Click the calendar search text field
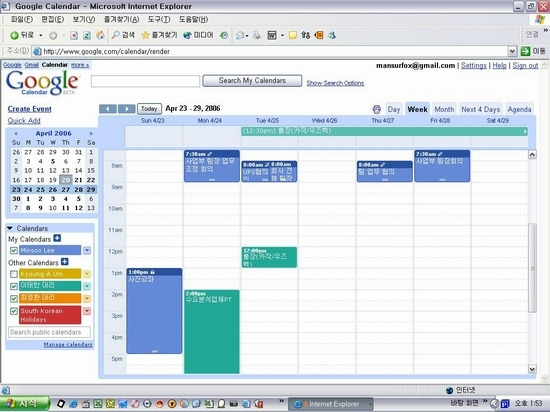Image resolution: width=550 pixels, height=412 pixels. (x=145, y=81)
